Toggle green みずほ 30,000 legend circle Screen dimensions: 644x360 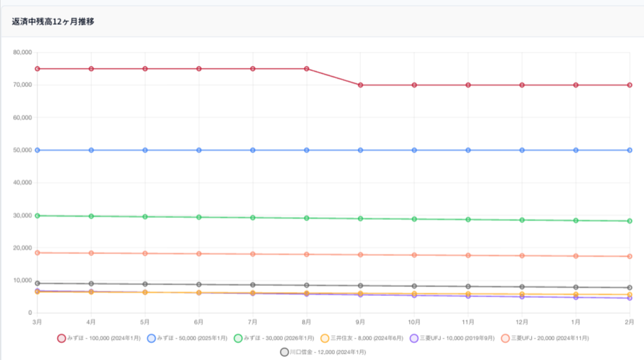click(x=238, y=338)
